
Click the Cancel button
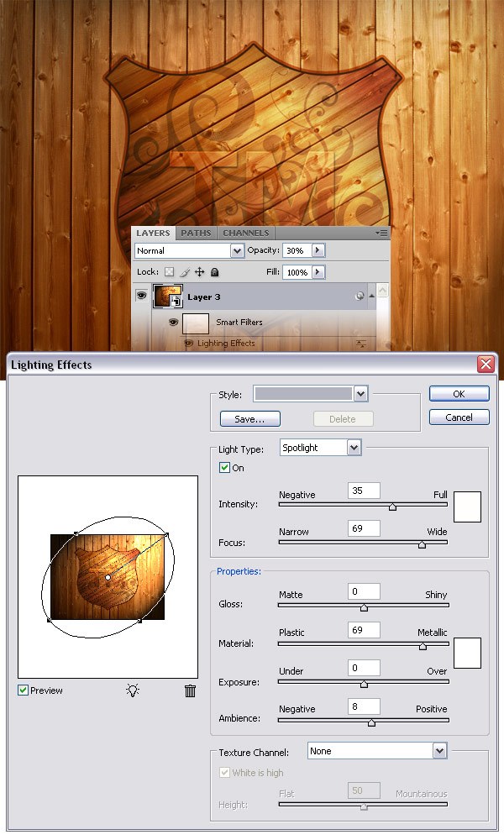[459, 417]
